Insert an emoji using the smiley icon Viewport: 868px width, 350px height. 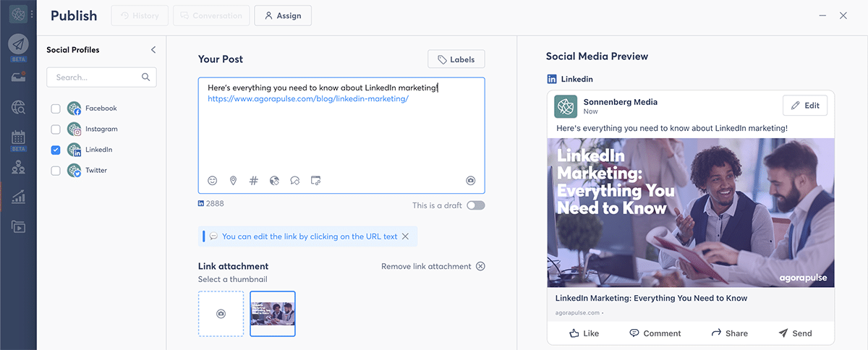pos(213,181)
